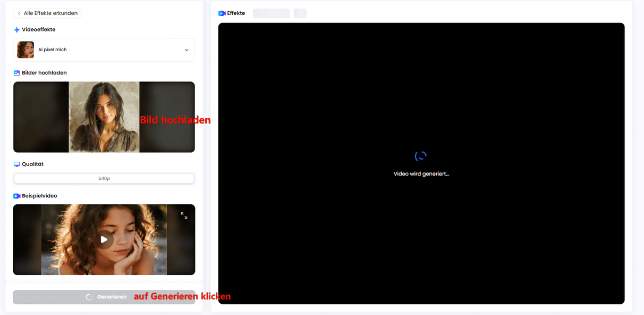
Task: Click the Videoeffekte sparkle icon
Action: pos(16,30)
